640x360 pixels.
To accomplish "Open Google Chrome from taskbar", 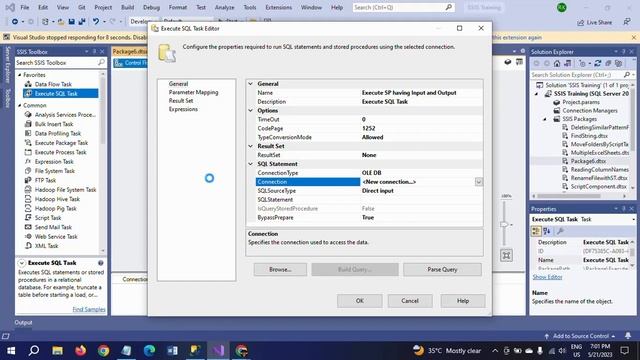I will (104, 351).
